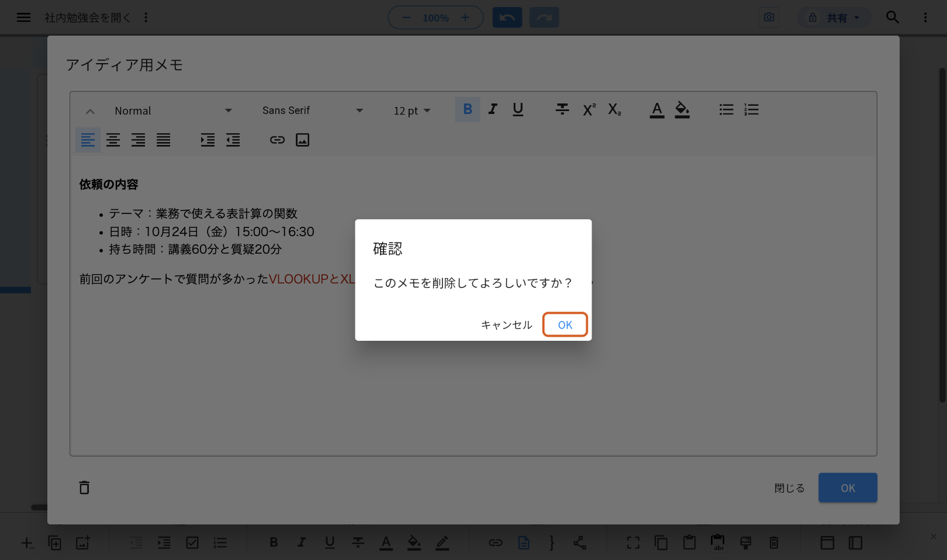Click the curly brace summary icon in the bottom toolbar
The width and height of the screenshot is (947, 560).
[x=552, y=543]
